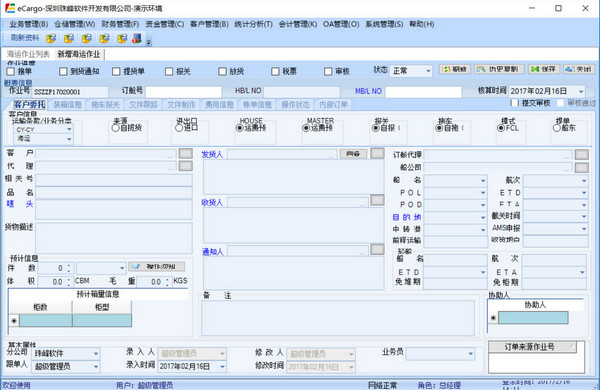This screenshot has width=600, height=390.
Task: Open lookup button beside 收货人 field
Action: (377, 200)
